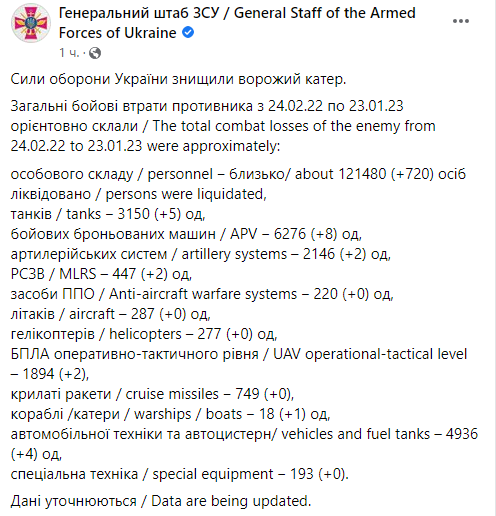Open the General Staff of the Armed Forces page name
This screenshot has height=516, width=496.
coord(237,23)
